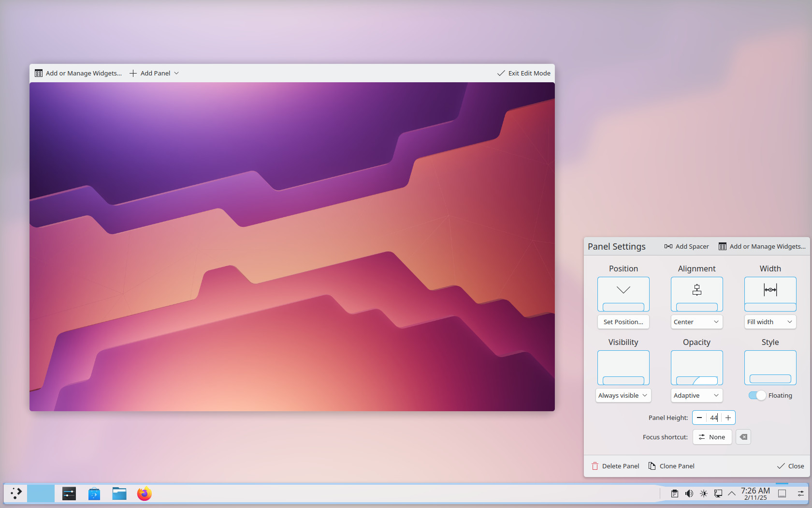This screenshot has width=812, height=508.
Task: Click the panel configure icon at right edge
Action: point(801,493)
